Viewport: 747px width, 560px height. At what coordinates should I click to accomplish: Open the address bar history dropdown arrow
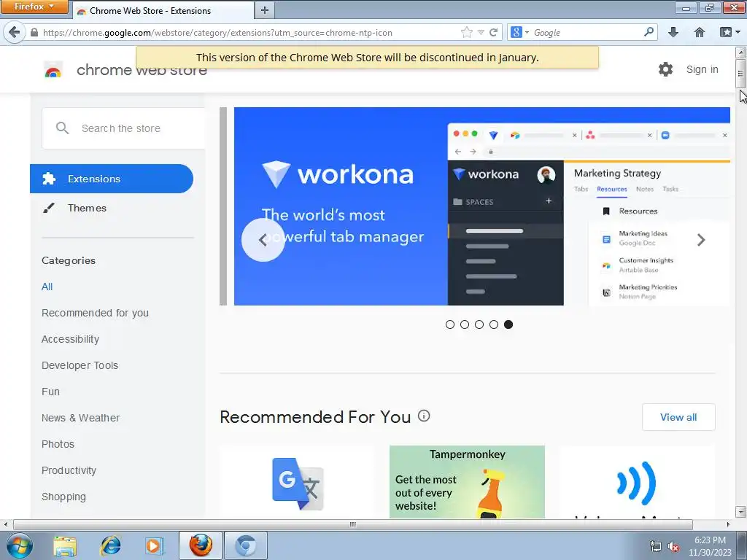click(x=481, y=32)
